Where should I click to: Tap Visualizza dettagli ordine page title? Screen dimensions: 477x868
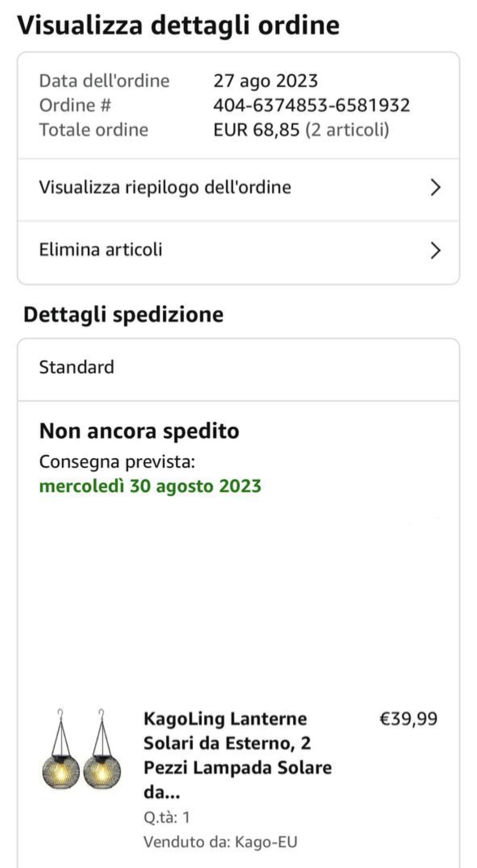point(178,26)
